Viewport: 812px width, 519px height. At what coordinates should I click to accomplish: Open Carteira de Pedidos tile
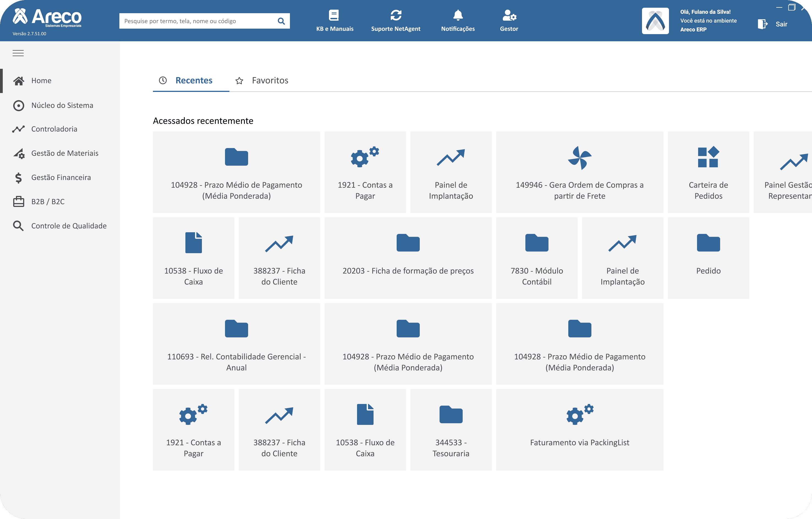click(x=708, y=172)
